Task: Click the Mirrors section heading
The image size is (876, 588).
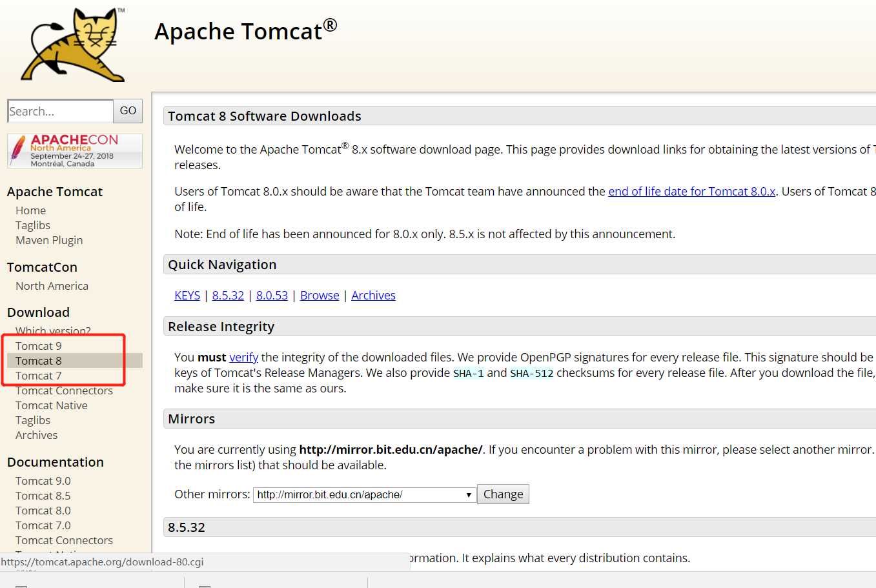Action: point(192,419)
